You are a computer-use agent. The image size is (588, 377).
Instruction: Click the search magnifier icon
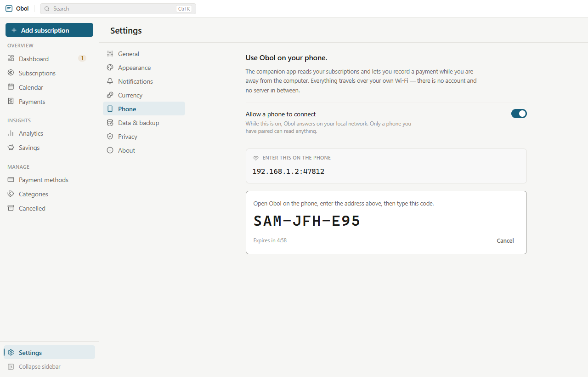point(47,9)
